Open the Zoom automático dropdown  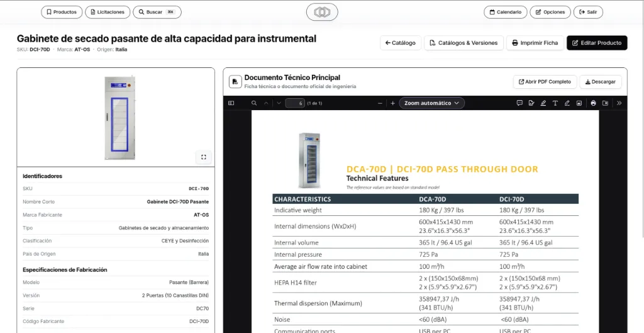coord(431,103)
